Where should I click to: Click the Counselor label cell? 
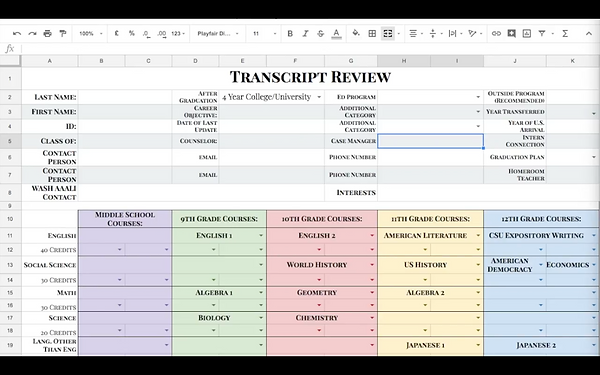[x=196, y=141]
